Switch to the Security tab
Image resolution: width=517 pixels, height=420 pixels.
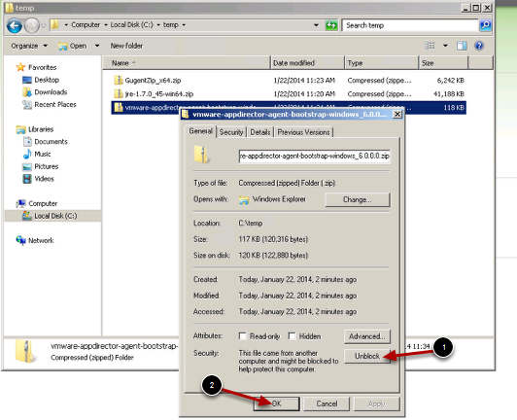[x=231, y=132]
